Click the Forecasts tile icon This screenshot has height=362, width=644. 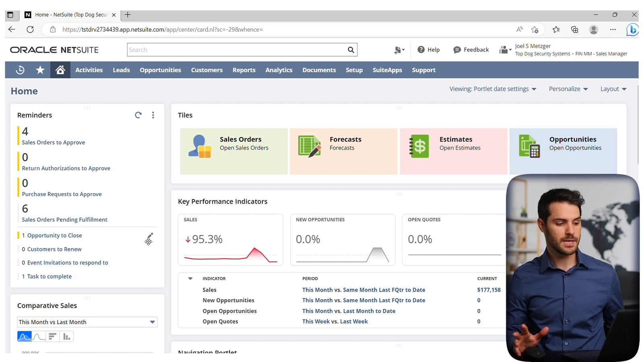tap(310, 146)
